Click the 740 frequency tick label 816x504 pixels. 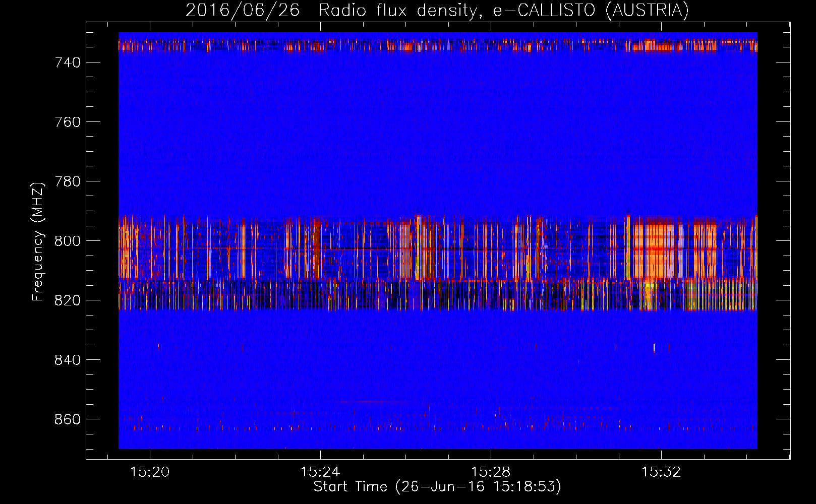[x=68, y=62]
